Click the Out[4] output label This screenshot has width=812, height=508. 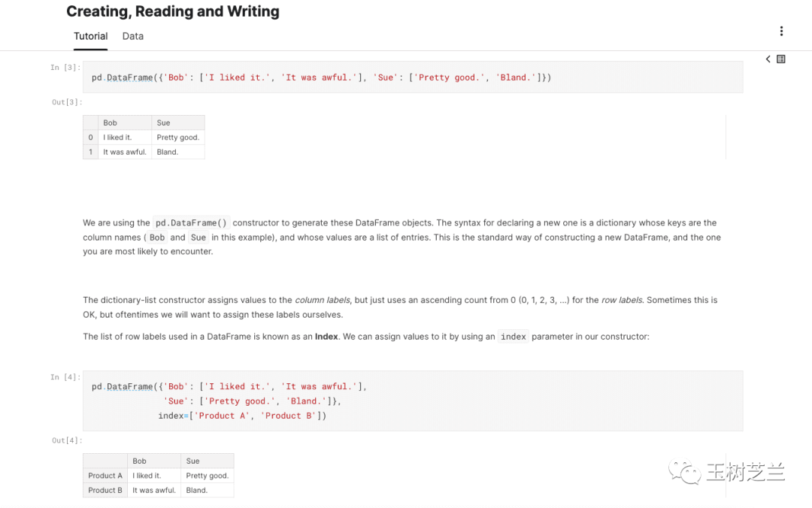pos(67,440)
